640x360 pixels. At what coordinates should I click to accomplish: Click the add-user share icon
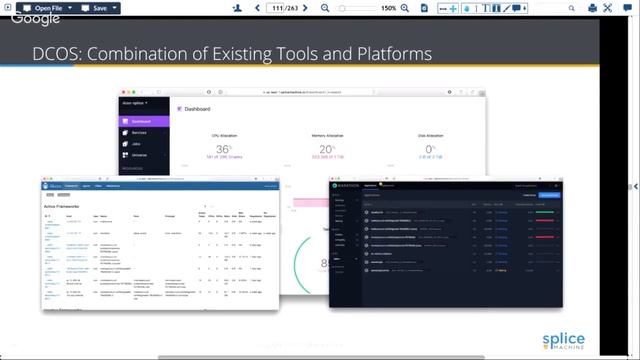(237, 8)
